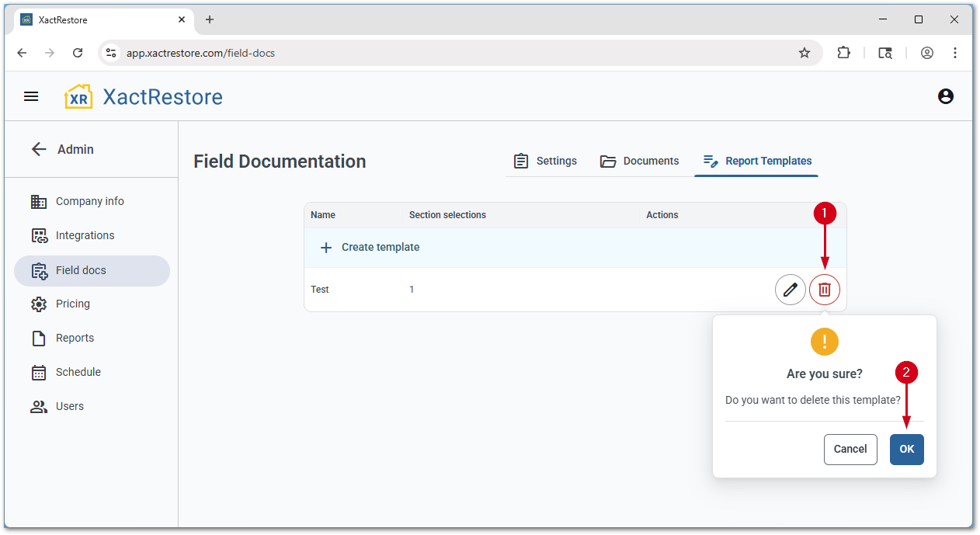The image size is (980, 535).
Task: Click the browser address bar URL
Action: point(200,54)
